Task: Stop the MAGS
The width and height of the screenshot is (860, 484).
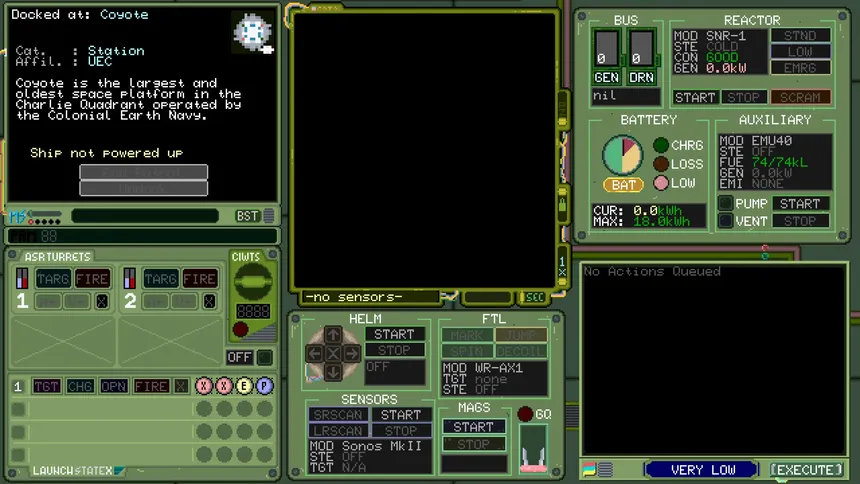Action: [474, 444]
